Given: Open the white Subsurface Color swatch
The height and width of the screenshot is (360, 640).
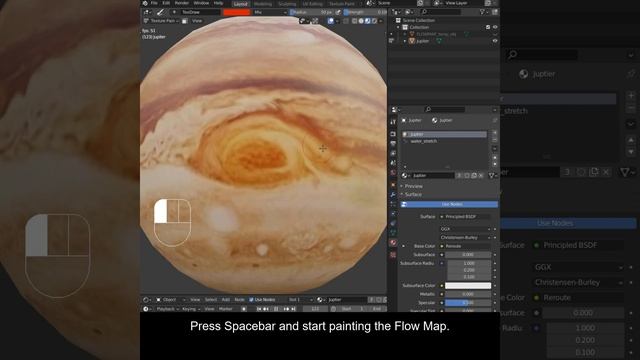Looking at the screenshot, I should click(x=468, y=286).
